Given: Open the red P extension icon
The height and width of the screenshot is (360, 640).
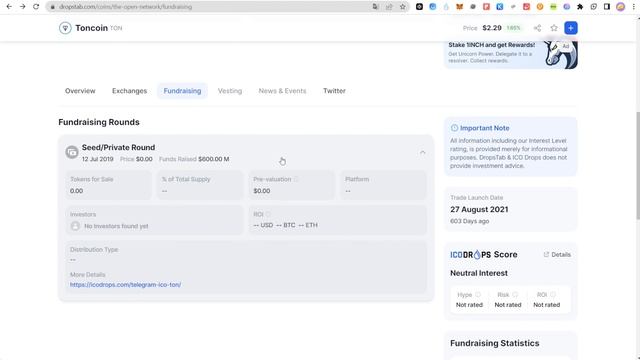Looking at the screenshot, I should [486, 7].
